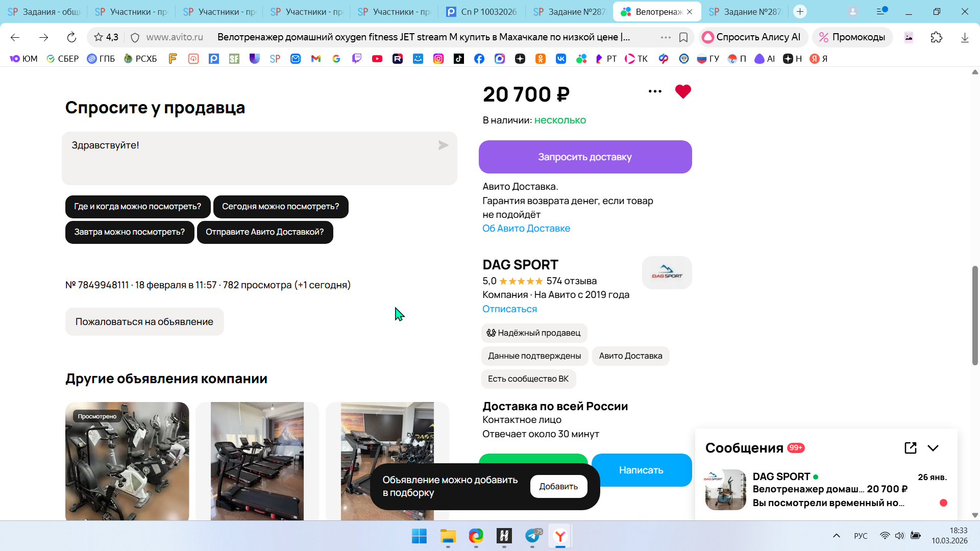The width and height of the screenshot is (980, 551).
Task: Open the YouTube bookmark icon
Action: point(377,59)
